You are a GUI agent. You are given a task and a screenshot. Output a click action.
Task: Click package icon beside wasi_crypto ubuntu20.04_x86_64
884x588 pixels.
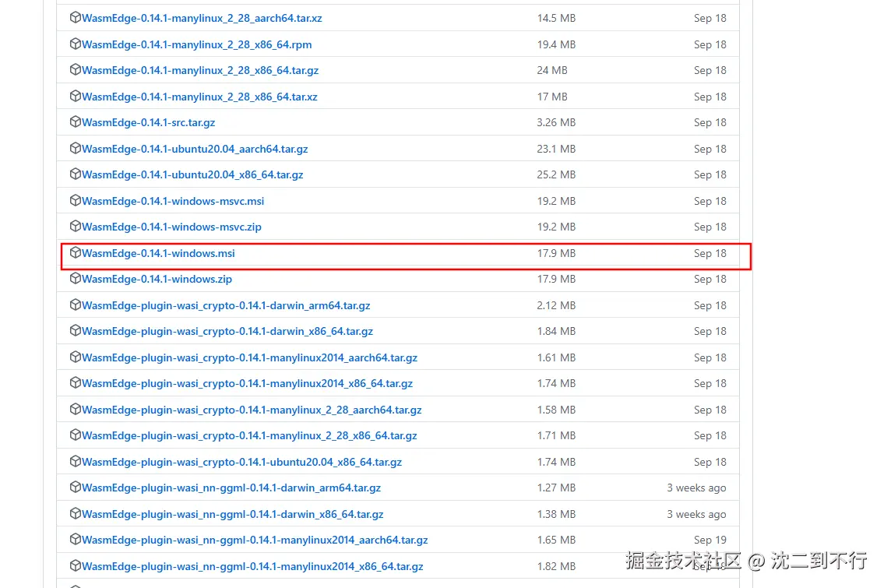click(x=75, y=461)
